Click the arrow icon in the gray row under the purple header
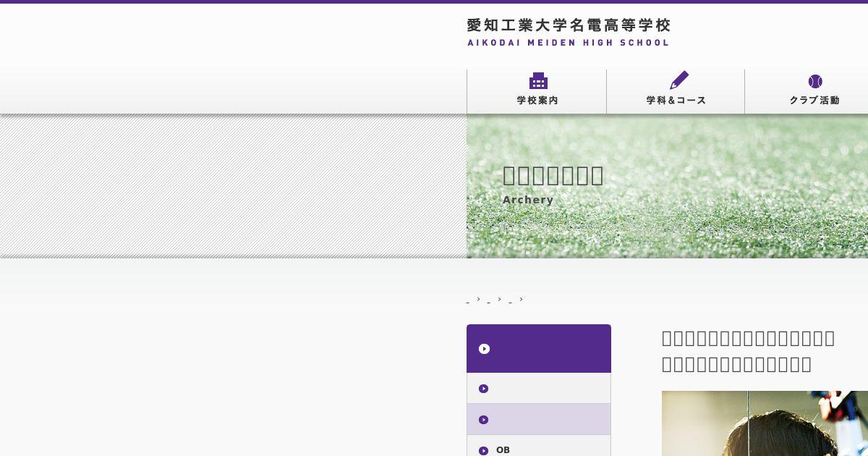The height and width of the screenshot is (456, 868). pos(484,389)
